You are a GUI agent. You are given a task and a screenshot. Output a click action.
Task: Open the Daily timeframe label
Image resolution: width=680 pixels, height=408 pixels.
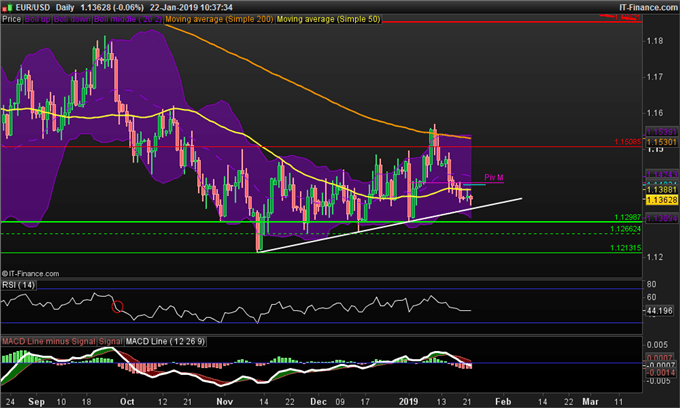tap(65, 7)
